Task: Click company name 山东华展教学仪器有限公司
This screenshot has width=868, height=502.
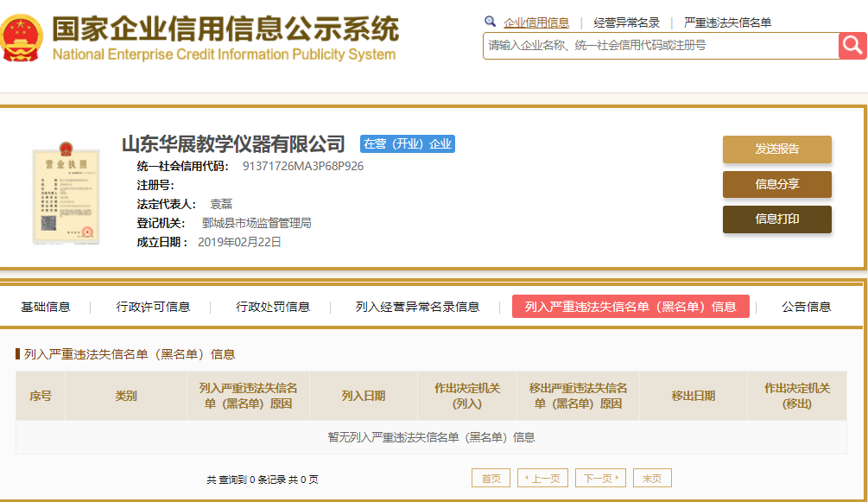Action: (x=233, y=144)
